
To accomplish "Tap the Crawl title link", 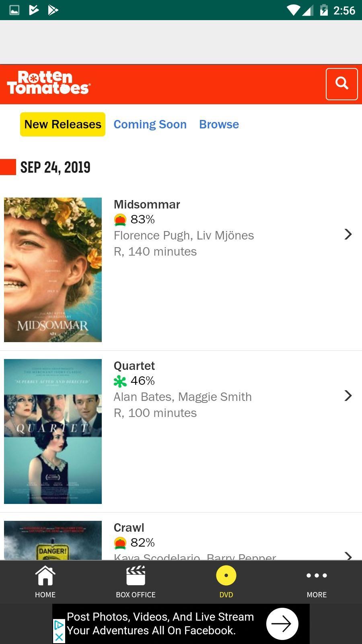I will point(129,528).
